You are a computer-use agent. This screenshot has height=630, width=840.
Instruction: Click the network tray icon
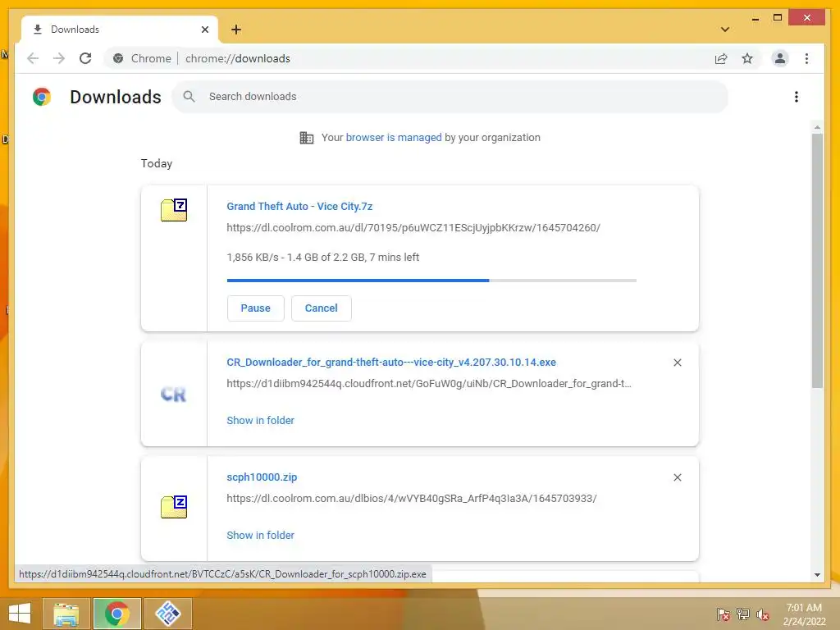(743, 614)
